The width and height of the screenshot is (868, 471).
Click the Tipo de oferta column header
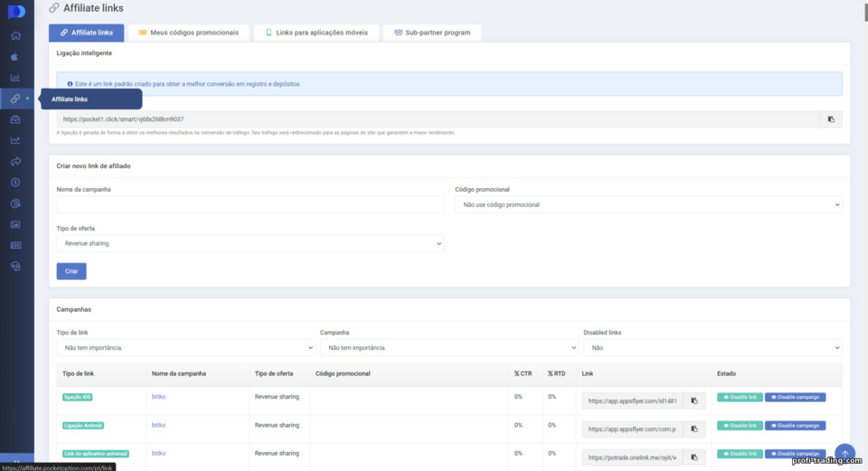(274, 373)
